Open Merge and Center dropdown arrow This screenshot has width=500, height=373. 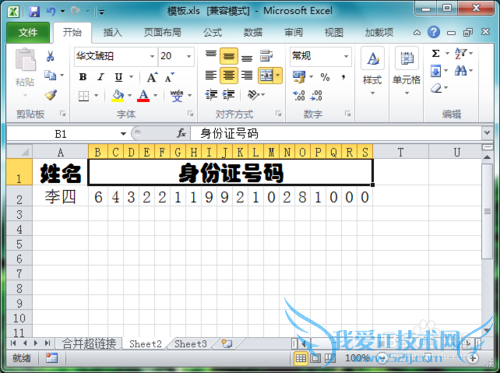pyautogui.click(x=278, y=75)
